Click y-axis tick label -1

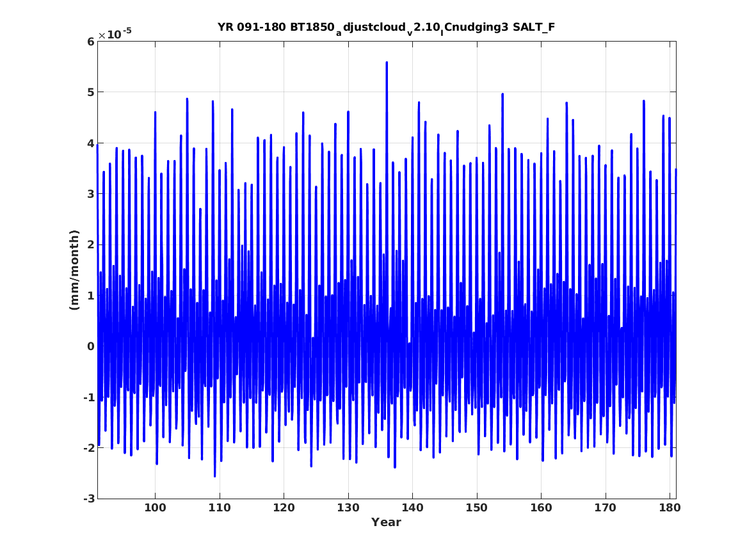point(89,397)
